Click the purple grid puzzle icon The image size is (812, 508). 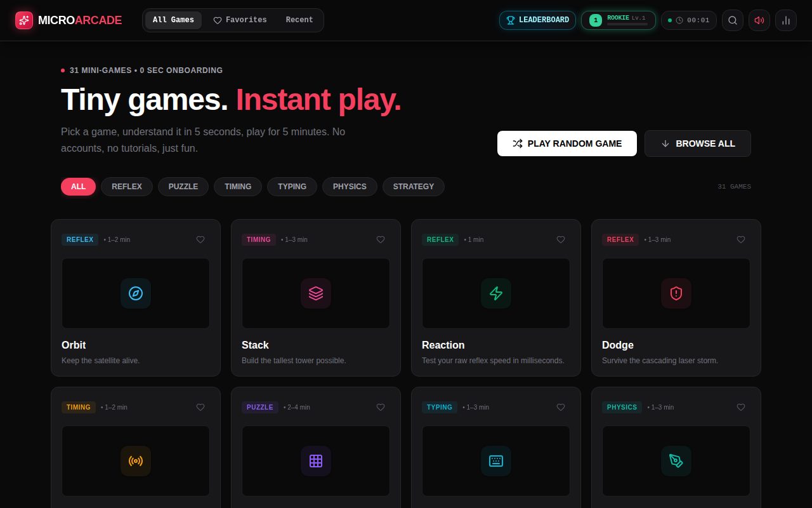coord(316,461)
